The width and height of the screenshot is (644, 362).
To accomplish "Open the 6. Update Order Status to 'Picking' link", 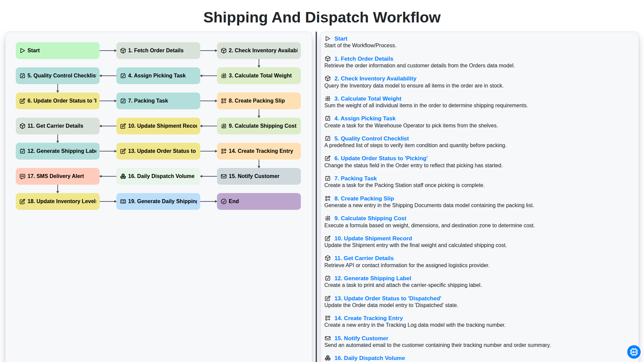I will click(x=381, y=158).
